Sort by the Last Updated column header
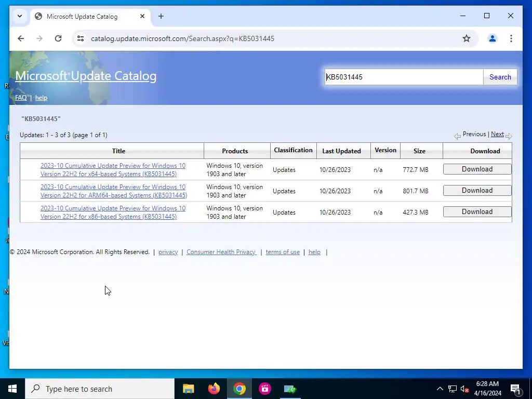This screenshot has height=399, width=532. coord(341,151)
